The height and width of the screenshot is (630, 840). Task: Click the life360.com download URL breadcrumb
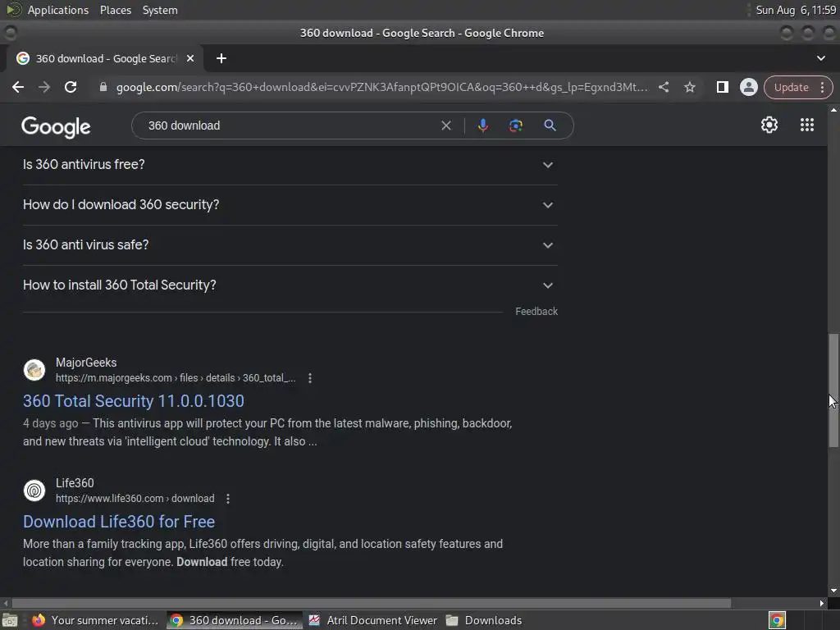(x=135, y=499)
